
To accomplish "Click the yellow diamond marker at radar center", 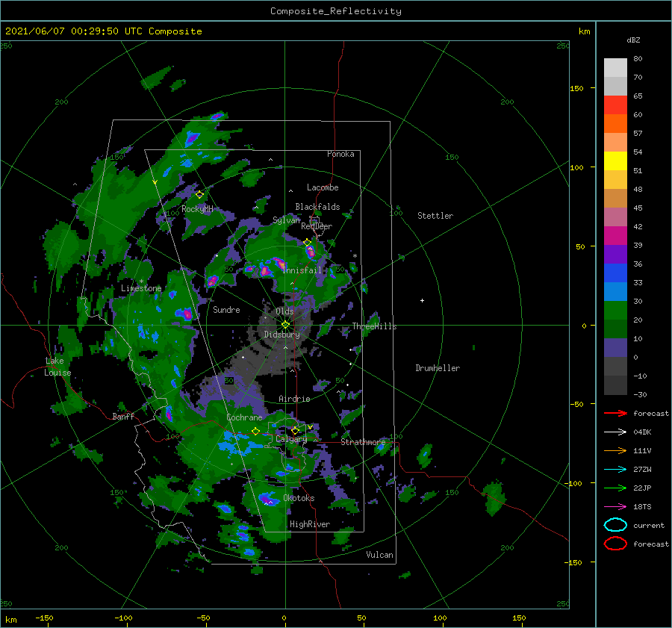I will tap(285, 325).
